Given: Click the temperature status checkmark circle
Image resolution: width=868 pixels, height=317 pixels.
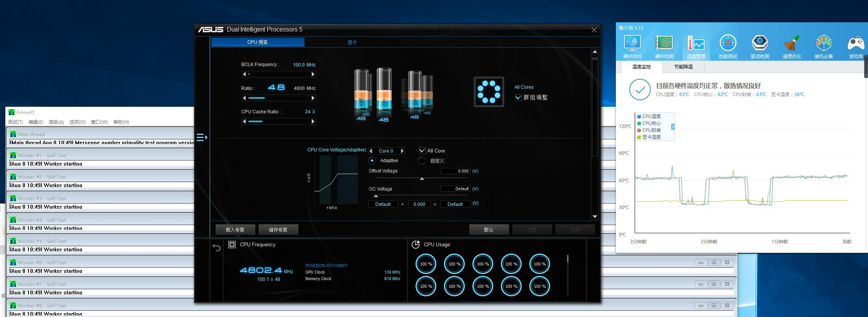Looking at the screenshot, I should pyautogui.click(x=640, y=90).
